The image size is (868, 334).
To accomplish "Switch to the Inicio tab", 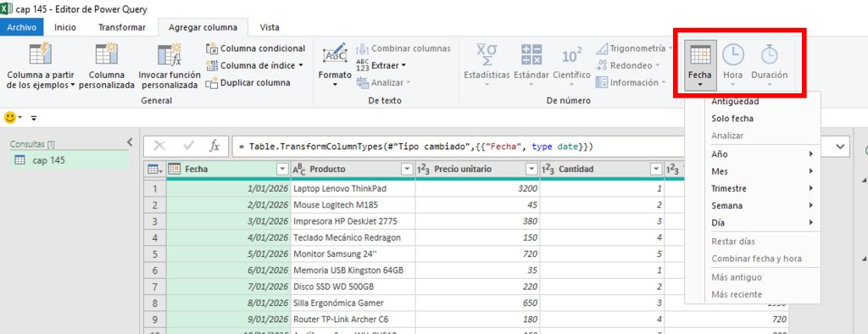I will point(65,27).
